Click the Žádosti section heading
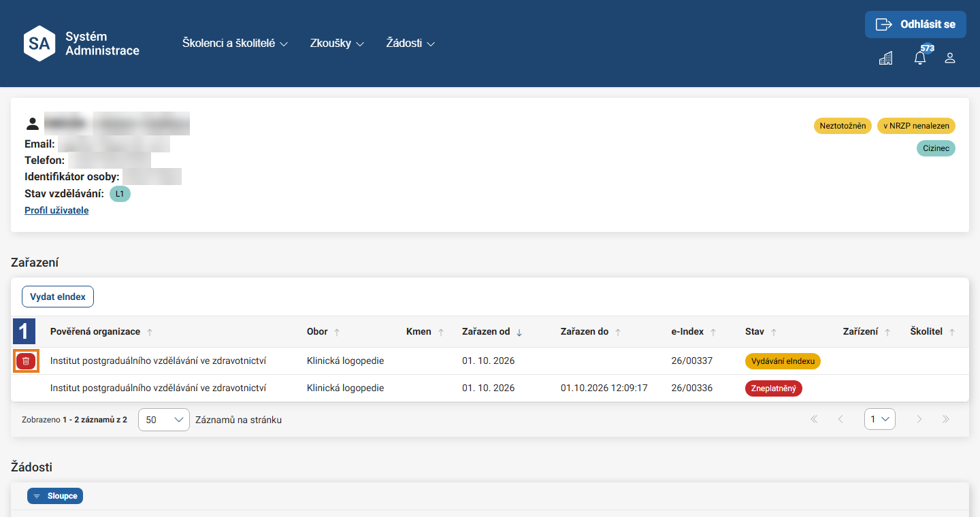 pos(32,467)
